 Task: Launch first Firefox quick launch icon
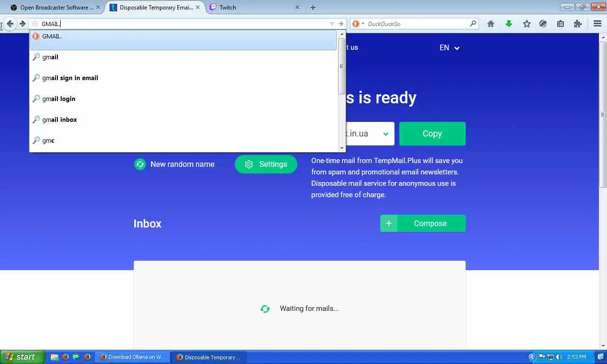(65, 357)
